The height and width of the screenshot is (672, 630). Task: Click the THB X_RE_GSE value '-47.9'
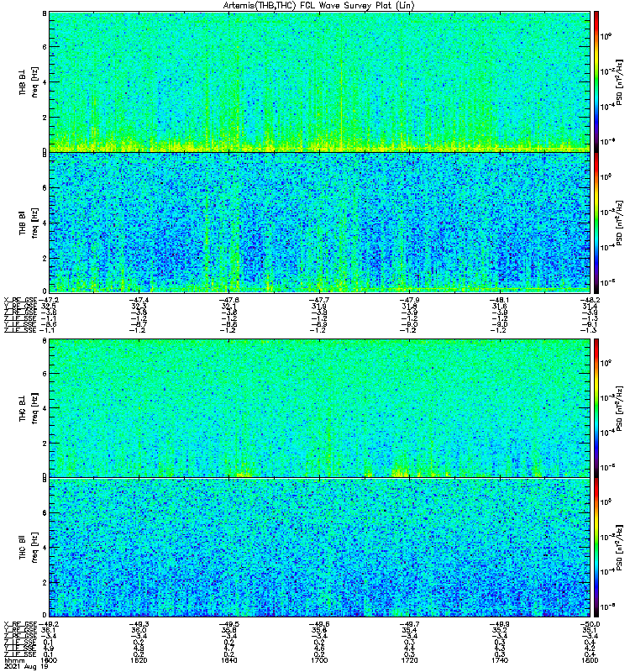click(x=409, y=300)
